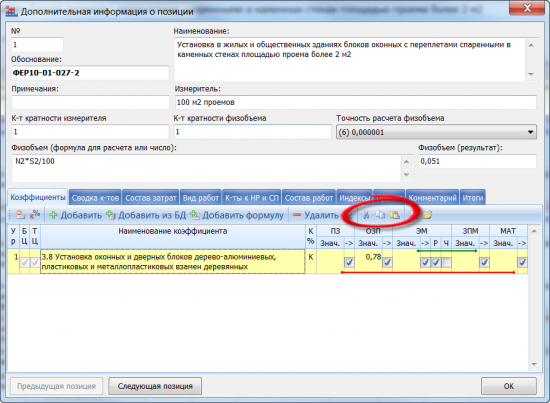The height and width of the screenshot is (403, 550).
Task: Switch to the Состав затрат tab
Action: pos(151,198)
